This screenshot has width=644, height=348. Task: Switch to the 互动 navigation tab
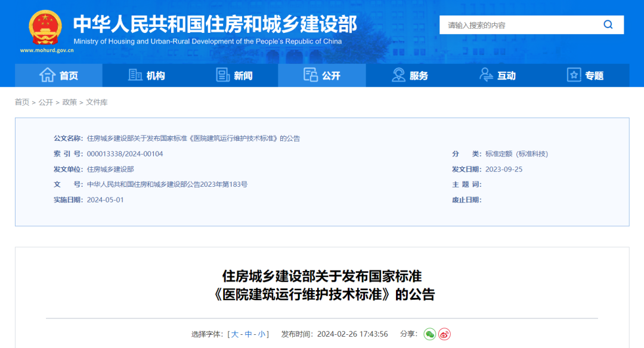point(499,74)
